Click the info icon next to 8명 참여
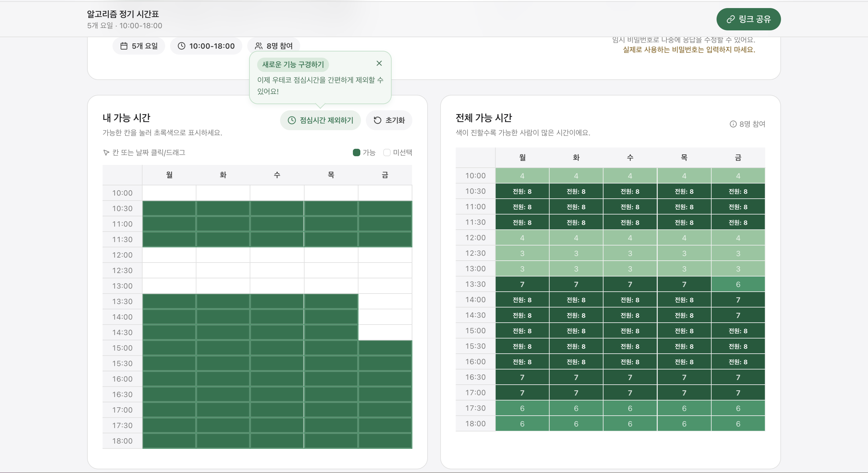 click(x=733, y=124)
